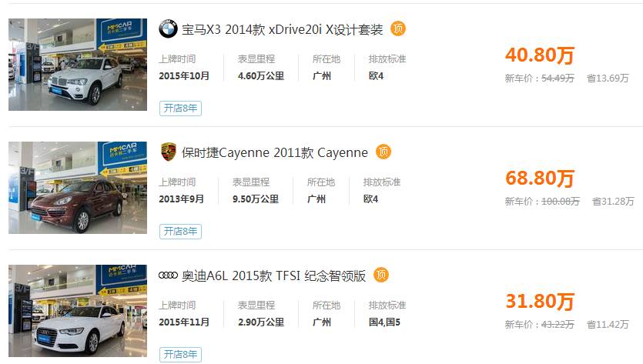Click 开店8年 tag under Audi A6L listing

pos(180,354)
